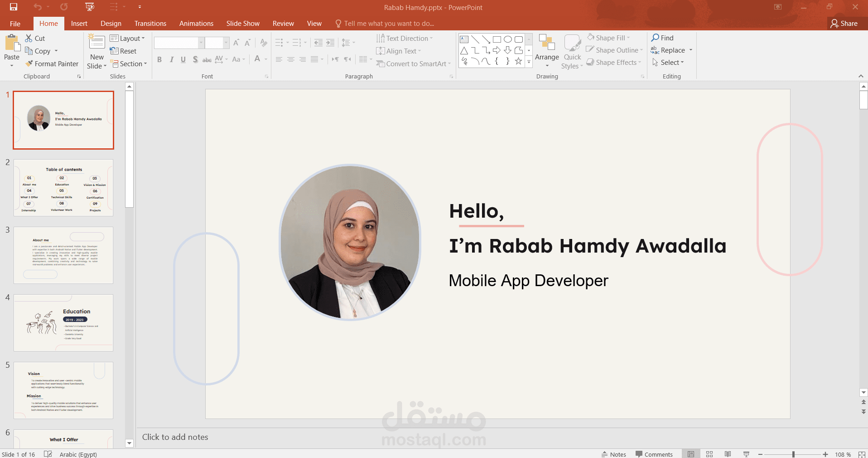Open Comments from status bar
The image size is (868, 458).
[x=654, y=454]
